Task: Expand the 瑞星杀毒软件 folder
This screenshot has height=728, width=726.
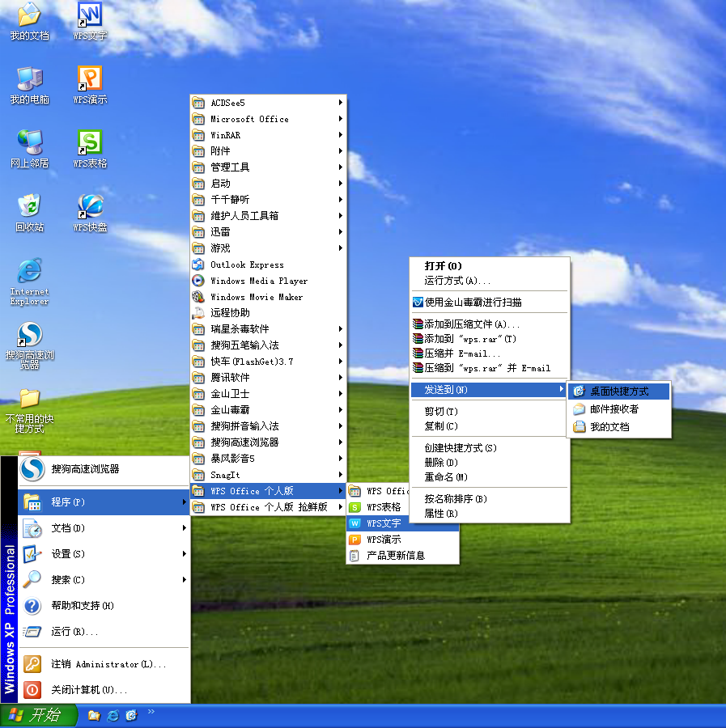Action: click(268, 329)
